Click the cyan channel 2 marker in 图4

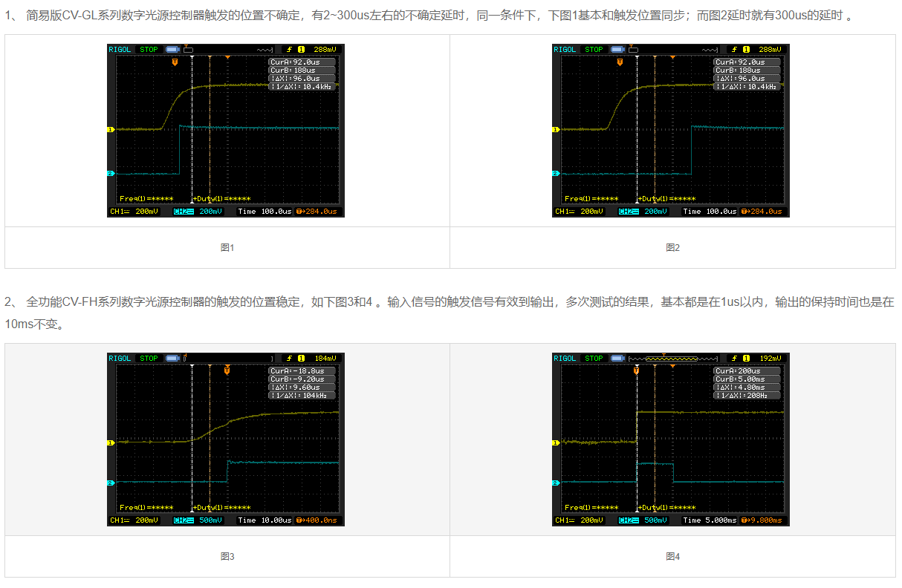click(556, 483)
